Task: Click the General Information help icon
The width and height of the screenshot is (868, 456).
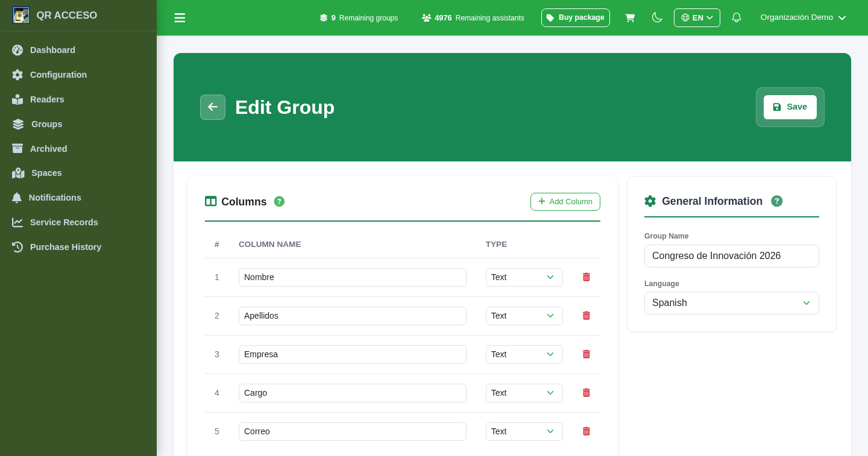Action: pyautogui.click(x=777, y=201)
